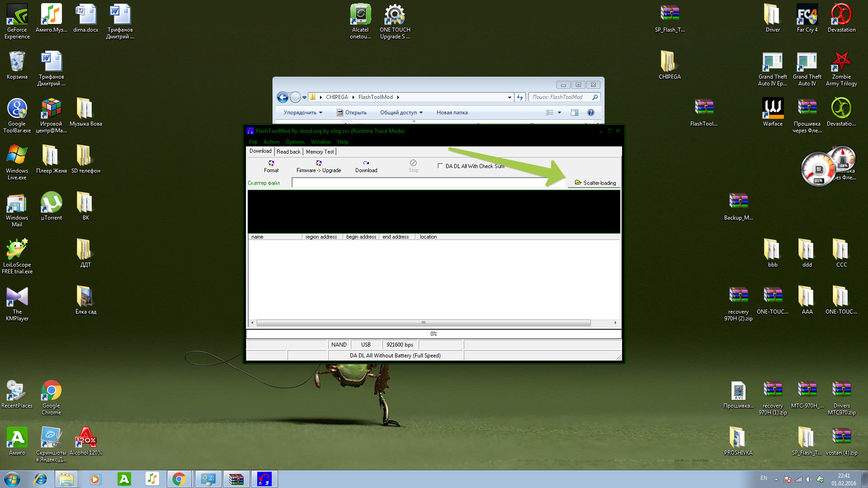Image resolution: width=868 pixels, height=488 pixels.
Task: Enable DA DL All With Check Sum
Action: (440, 166)
